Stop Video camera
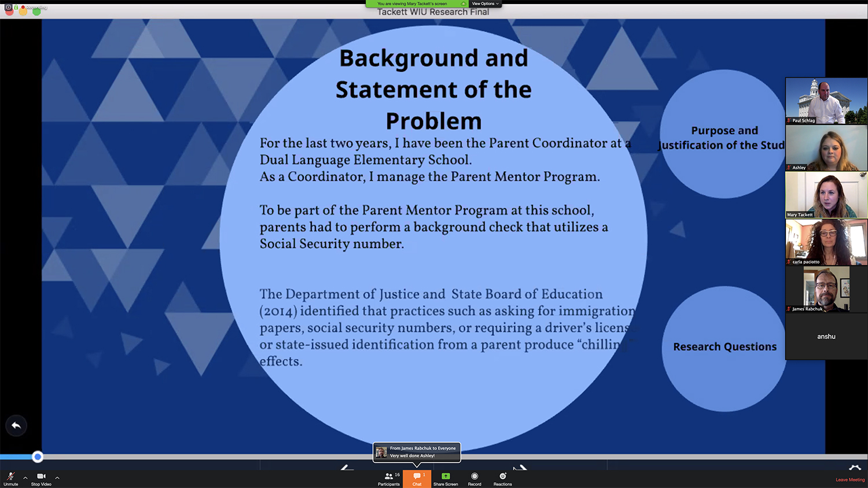Viewport: 868px width, 488px height. tap(41, 478)
